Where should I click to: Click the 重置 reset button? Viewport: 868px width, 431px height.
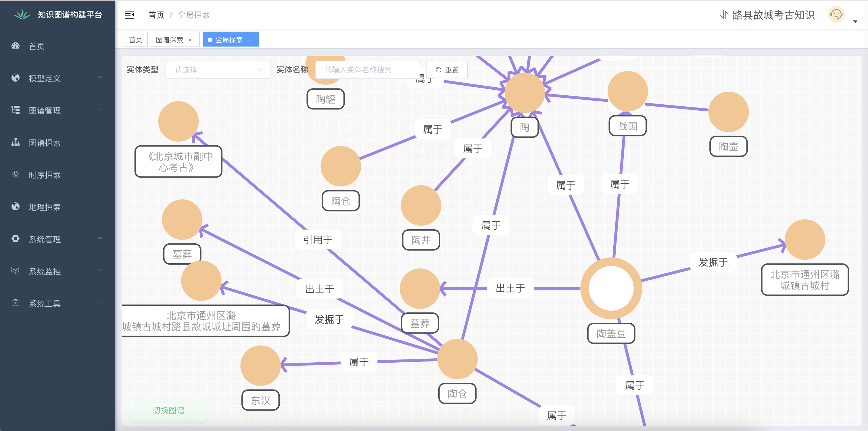click(447, 70)
